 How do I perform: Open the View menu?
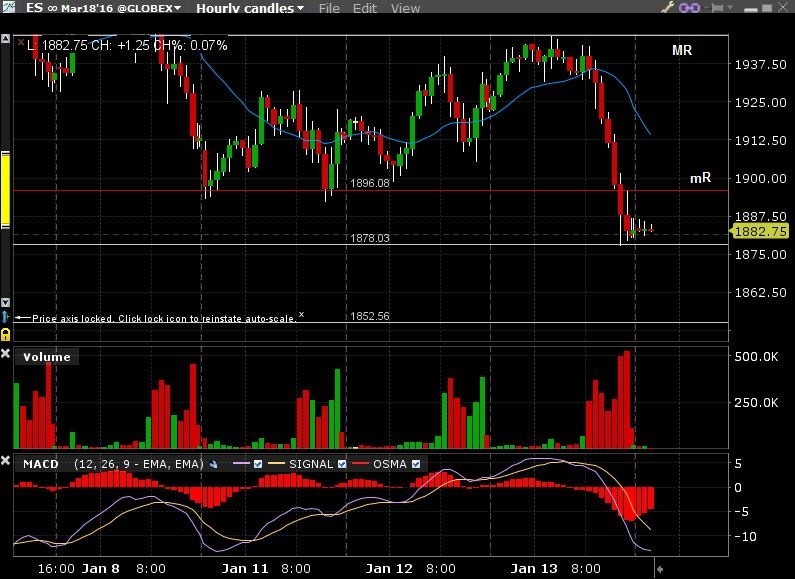pyautogui.click(x=405, y=8)
